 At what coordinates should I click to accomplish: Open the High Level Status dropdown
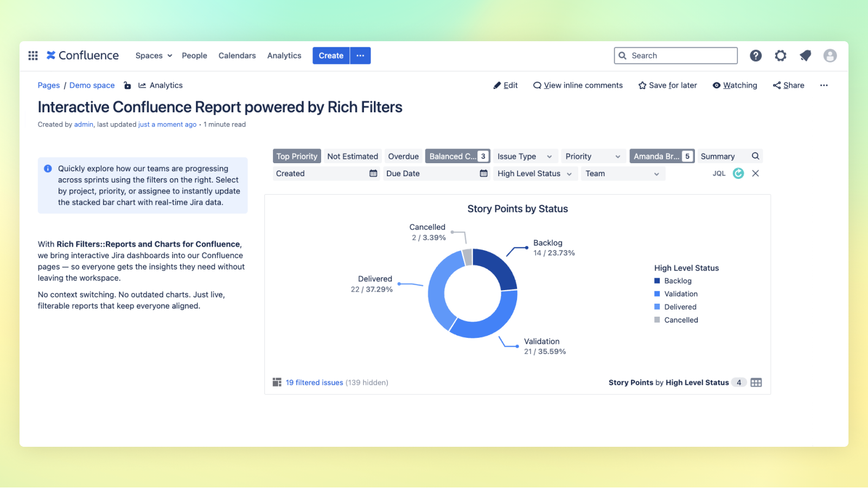coord(535,174)
